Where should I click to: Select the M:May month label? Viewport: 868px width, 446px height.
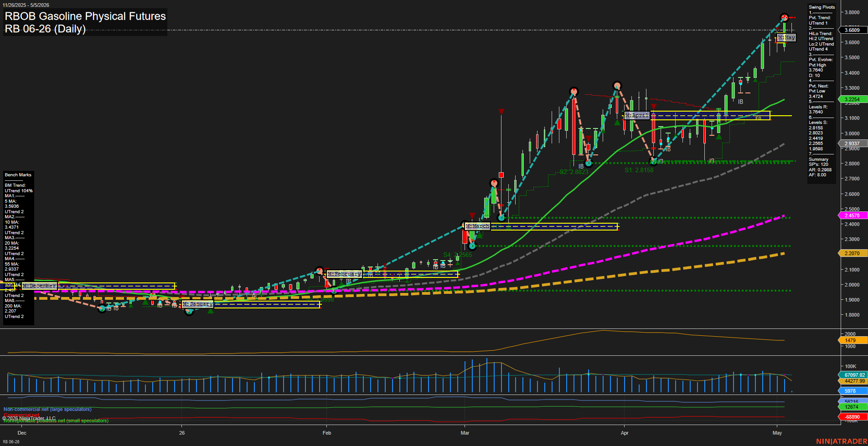(x=786, y=37)
